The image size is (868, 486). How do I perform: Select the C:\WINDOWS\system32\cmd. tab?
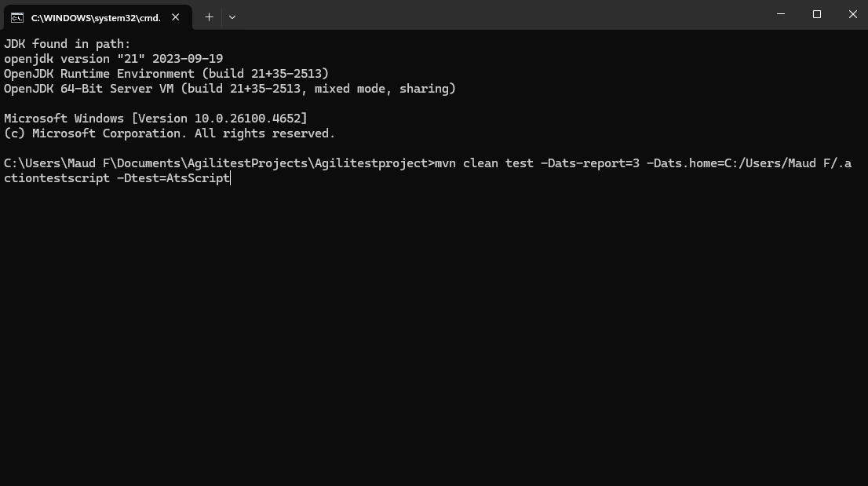coord(98,17)
